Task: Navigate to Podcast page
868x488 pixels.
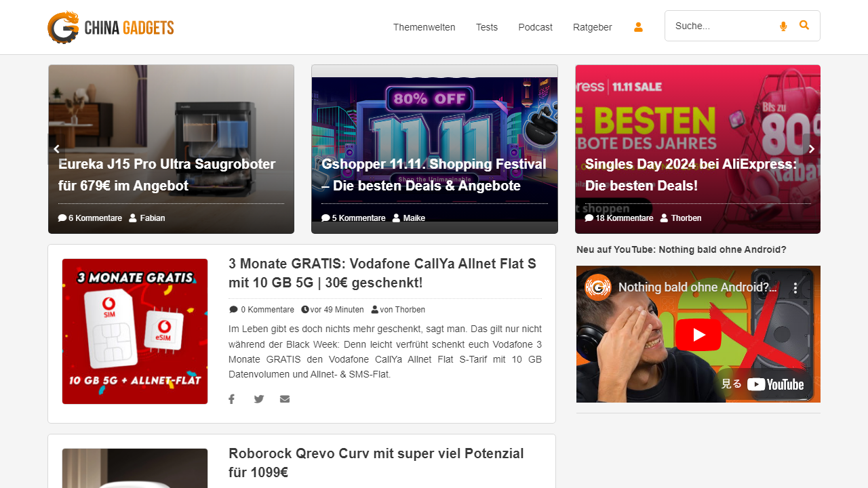Action: click(535, 27)
